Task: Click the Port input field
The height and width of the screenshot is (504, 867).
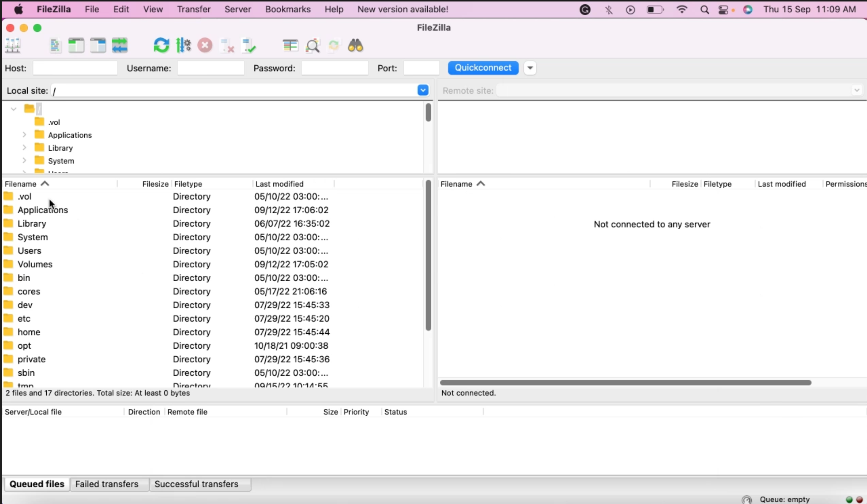Action: [421, 68]
